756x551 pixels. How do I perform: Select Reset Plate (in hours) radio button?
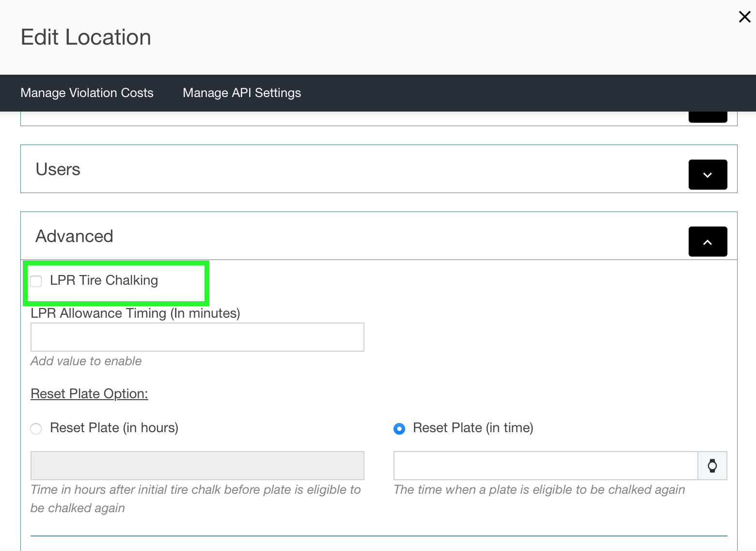coord(36,428)
